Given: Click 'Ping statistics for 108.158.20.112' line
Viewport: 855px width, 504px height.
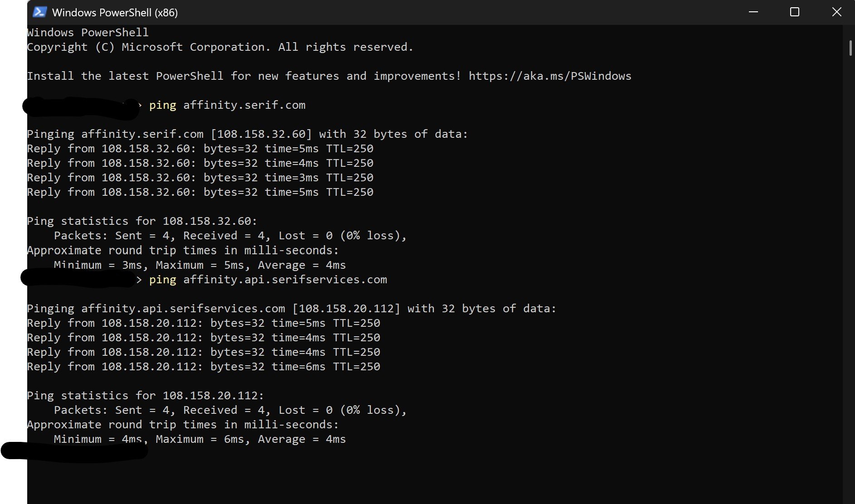Looking at the screenshot, I should pos(146,396).
